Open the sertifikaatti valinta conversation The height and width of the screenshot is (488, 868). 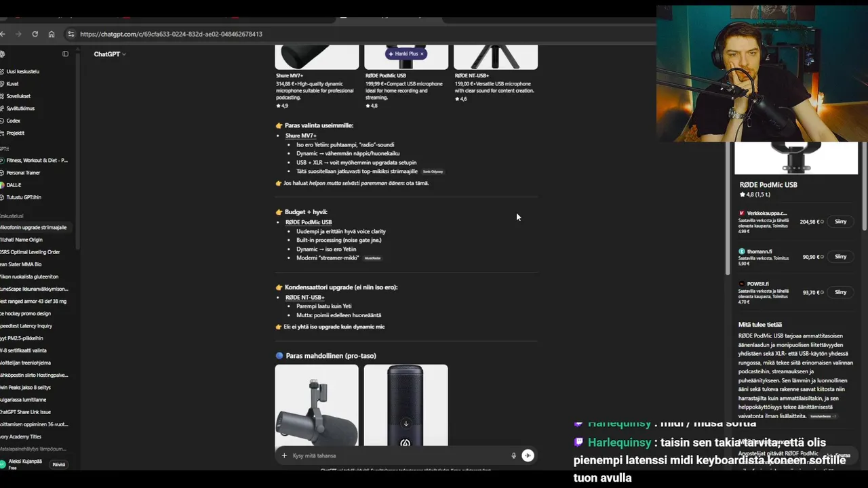(23, 350)
